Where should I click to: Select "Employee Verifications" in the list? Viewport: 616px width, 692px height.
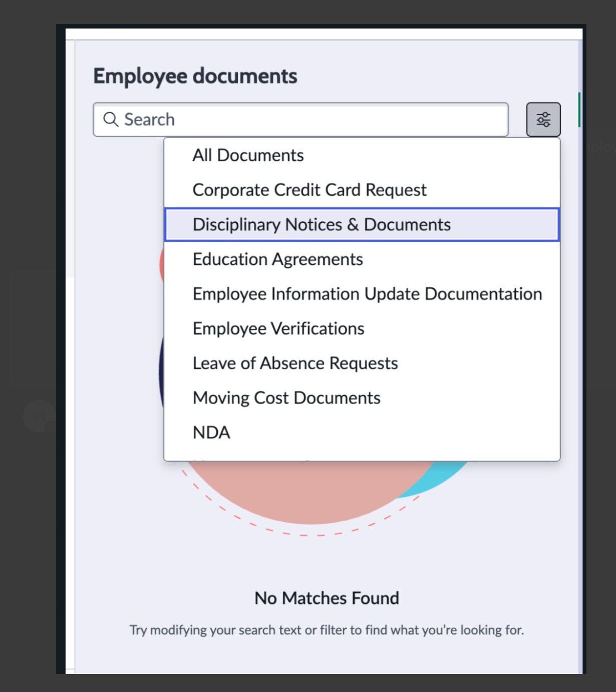pyautogui.click(x=278, y=328)
